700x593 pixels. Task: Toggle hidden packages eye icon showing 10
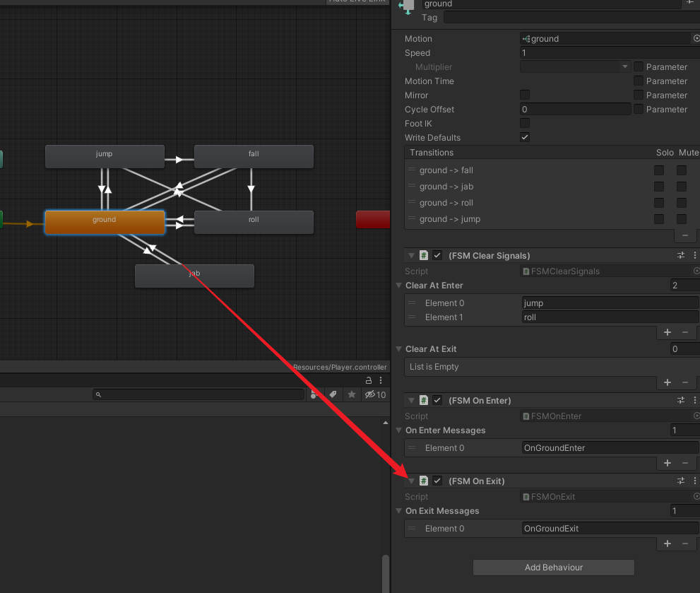tap(375, 394)
